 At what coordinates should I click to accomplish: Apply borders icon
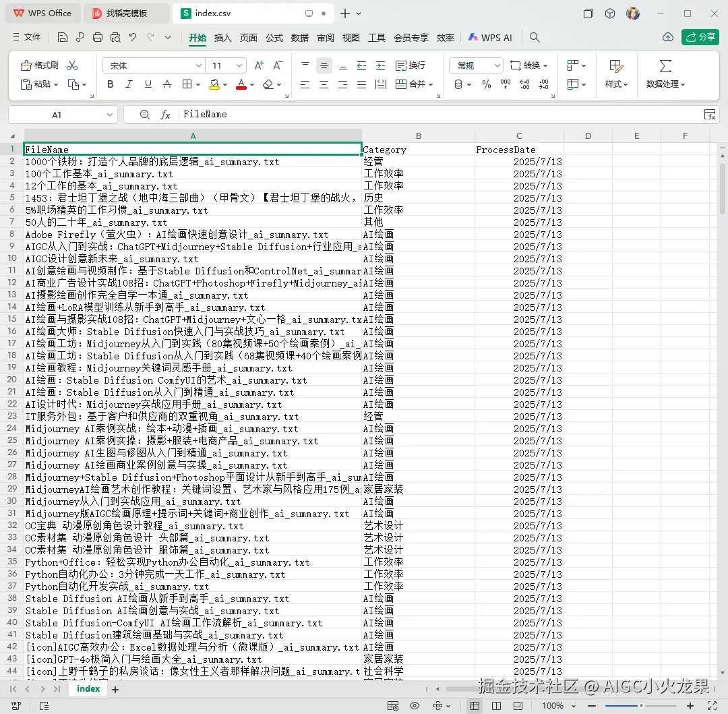(187, 84)
